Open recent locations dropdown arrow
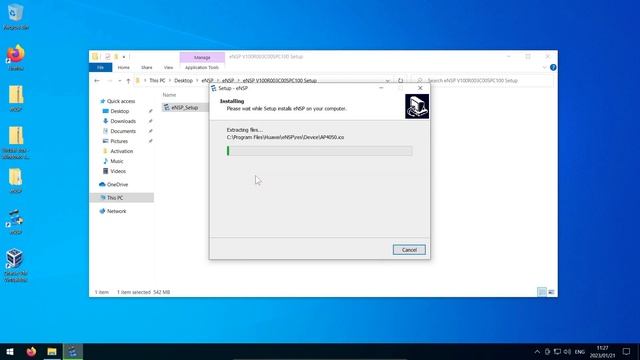The width and height of the screenshot is (640, 360). (x=119, y=81)
